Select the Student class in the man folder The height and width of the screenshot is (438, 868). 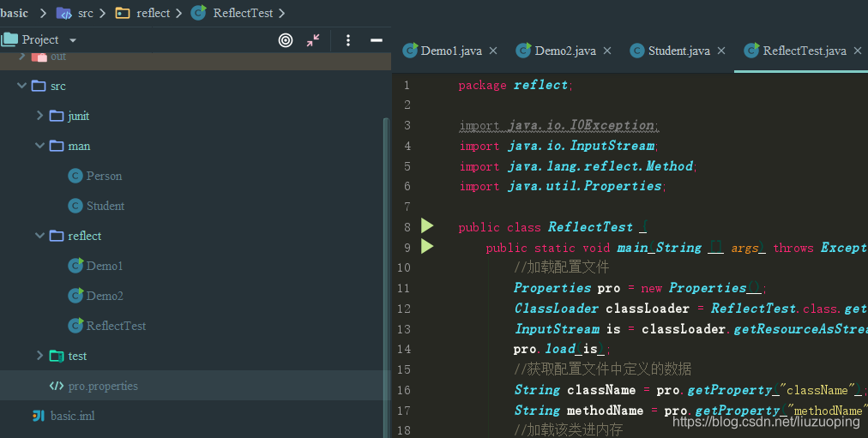(105, 206)
